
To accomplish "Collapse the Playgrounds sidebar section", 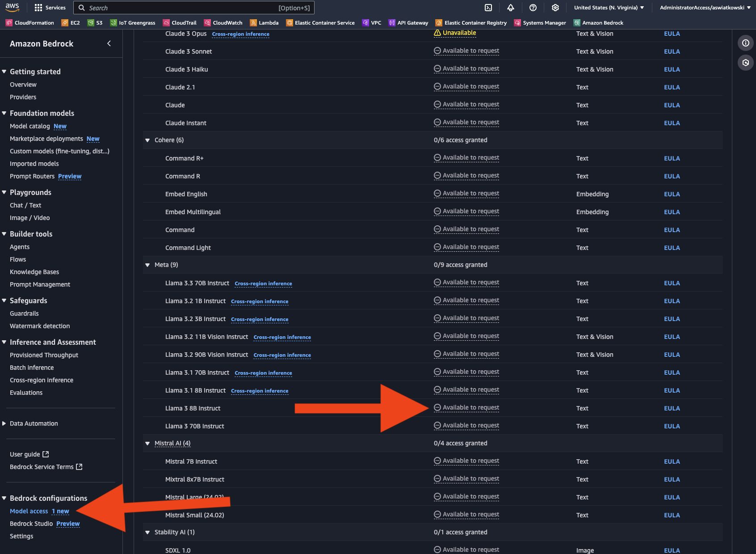I will (4, 192).
